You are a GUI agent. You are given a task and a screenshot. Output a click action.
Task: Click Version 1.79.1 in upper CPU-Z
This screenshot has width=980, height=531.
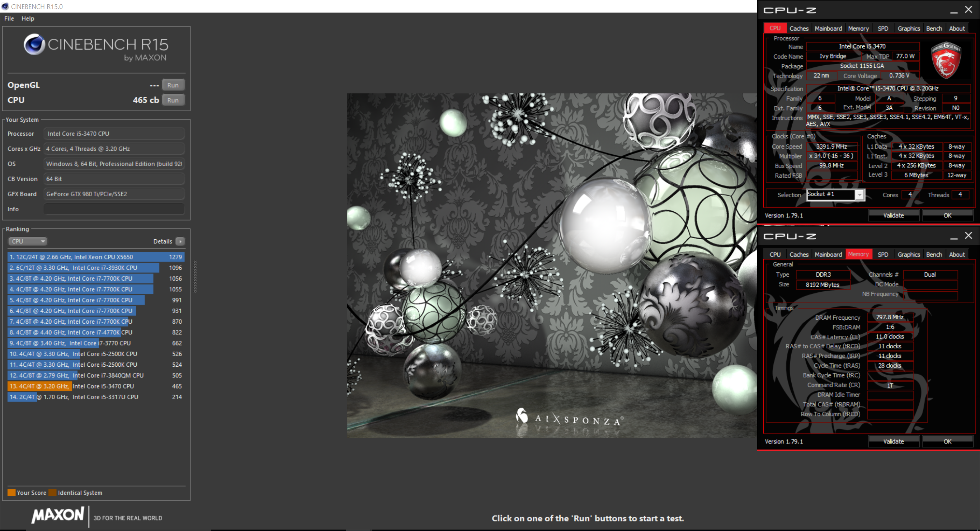click(784, 215)
